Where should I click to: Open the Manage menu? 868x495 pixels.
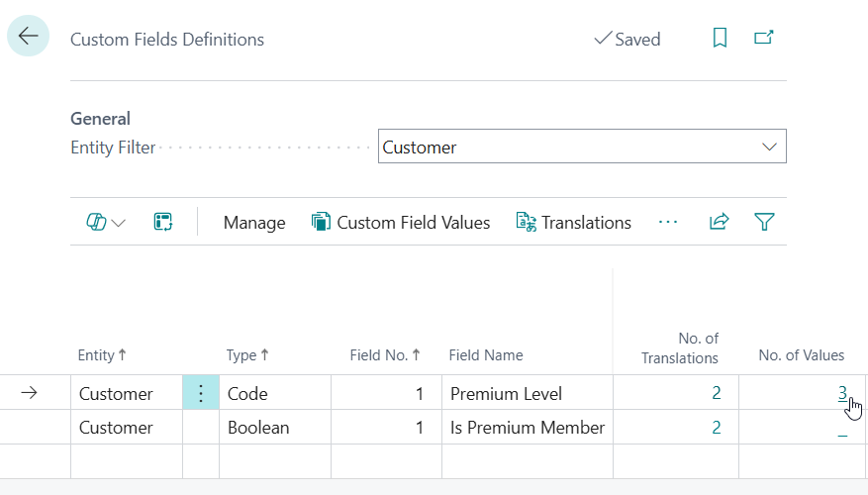coord(254,223)
